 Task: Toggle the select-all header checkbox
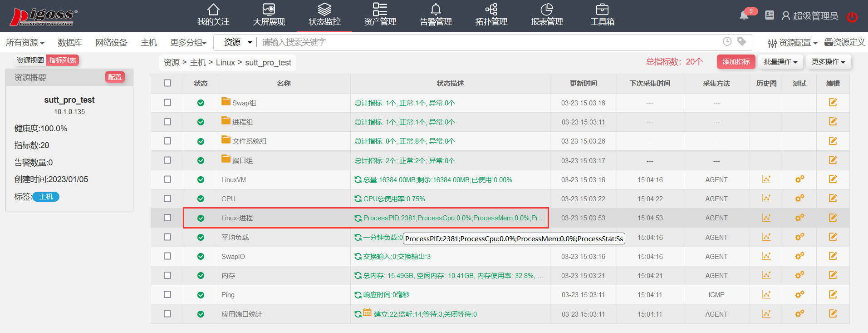click(167, 83)
